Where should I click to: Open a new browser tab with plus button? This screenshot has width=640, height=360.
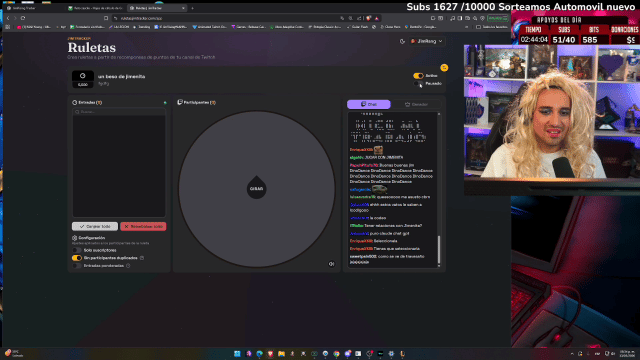192,8
